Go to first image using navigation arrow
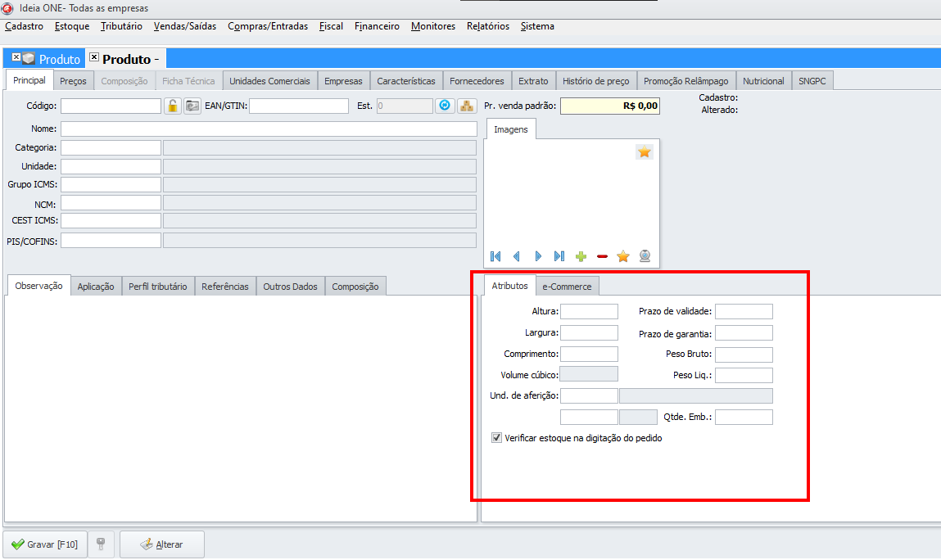This screenshot has height=560, width=941. point(495,256)
